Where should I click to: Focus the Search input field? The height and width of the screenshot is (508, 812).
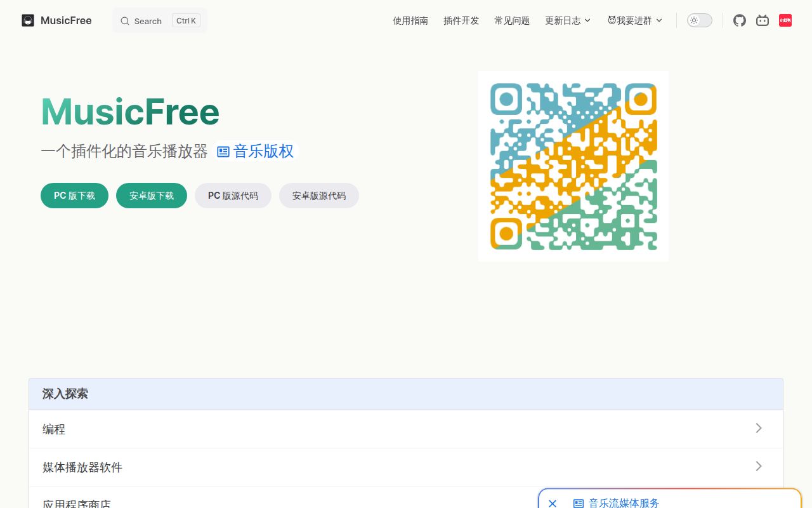pyautogui.click(x=160, y=20)
